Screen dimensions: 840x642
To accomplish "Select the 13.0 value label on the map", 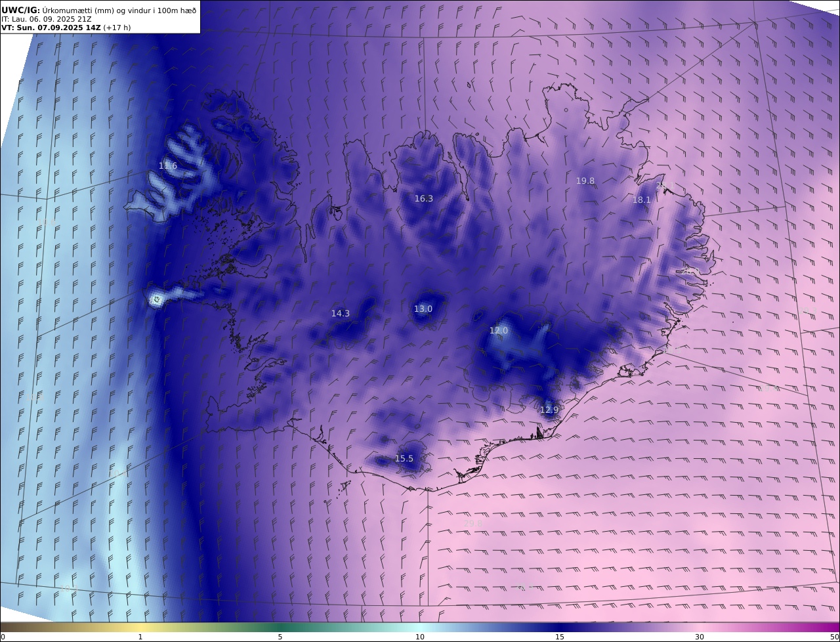I will point(423,309).
